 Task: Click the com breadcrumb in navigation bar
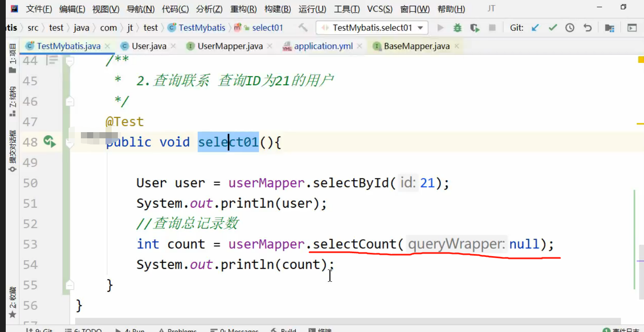(x=108, y=27)
